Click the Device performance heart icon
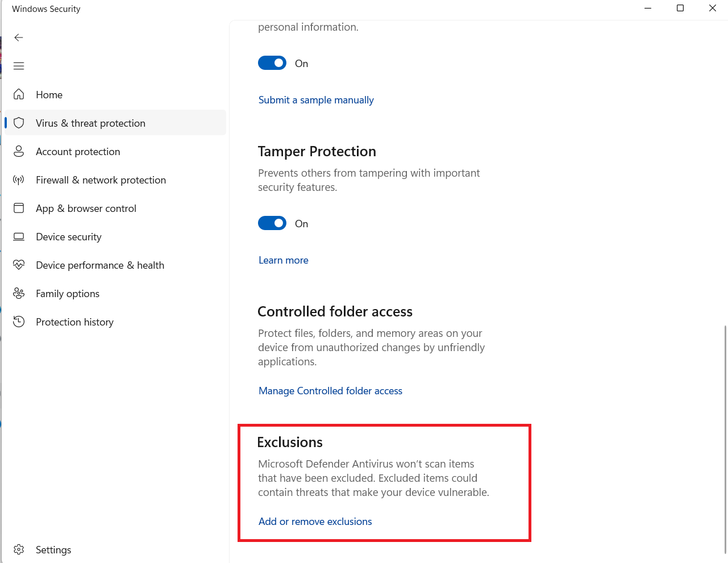The height and width of the screenshot is (563, 728). point(19,265)
